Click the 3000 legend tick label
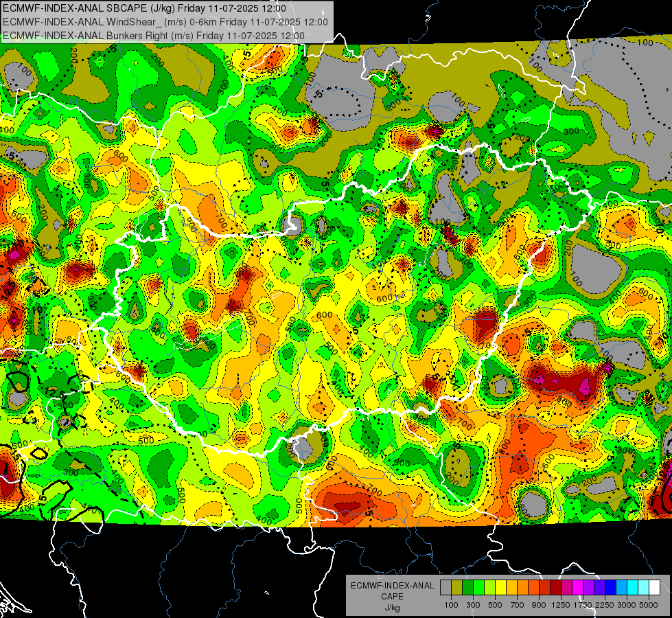The width and height of the screenshot is (672, 618). [627, 605]
